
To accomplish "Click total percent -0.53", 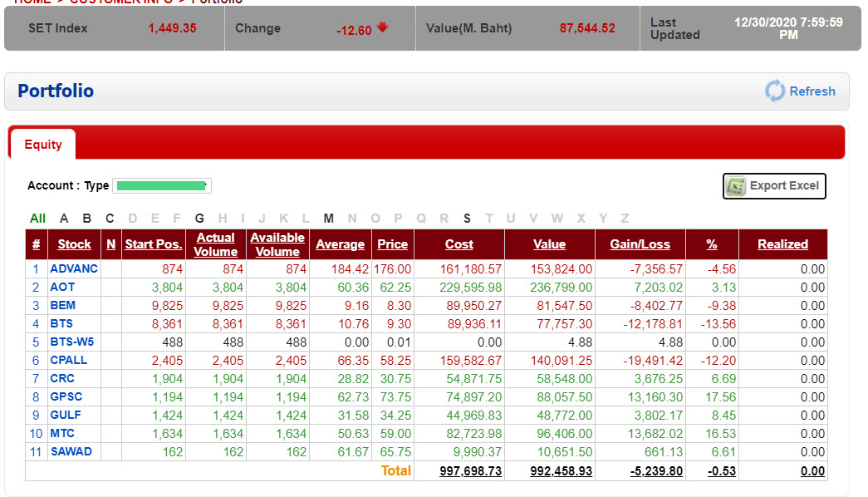I will coord(721,471).
